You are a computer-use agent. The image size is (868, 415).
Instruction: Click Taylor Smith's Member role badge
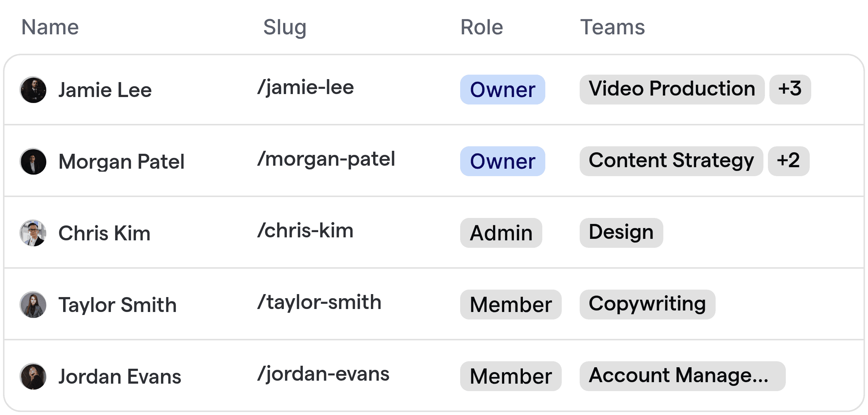[511, 305]
